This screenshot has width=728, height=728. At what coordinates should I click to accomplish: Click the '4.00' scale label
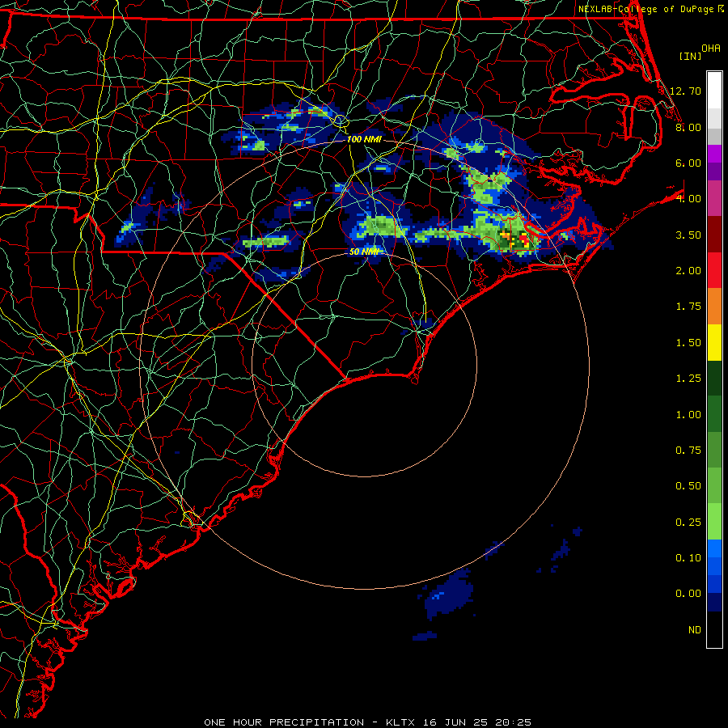tap(688, 198)
